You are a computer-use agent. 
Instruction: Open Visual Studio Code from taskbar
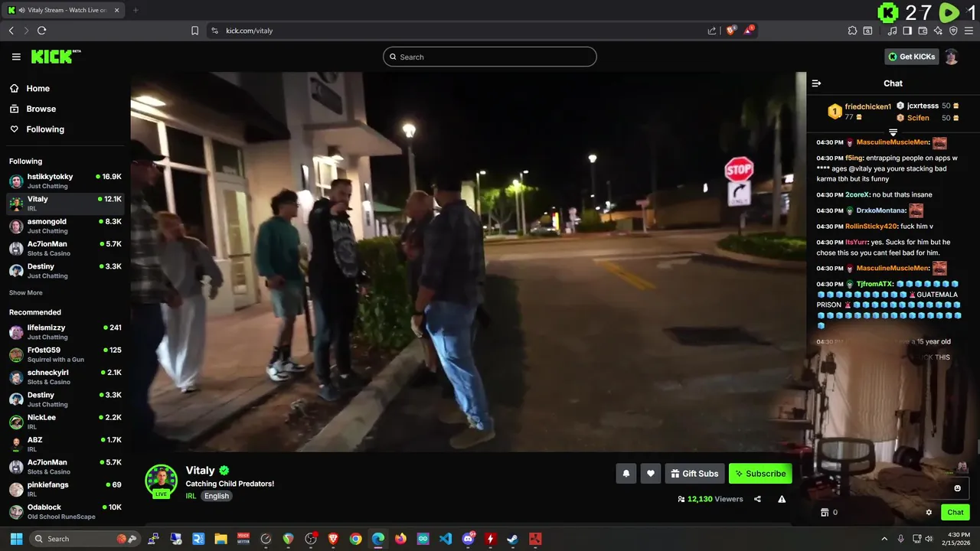pos(446,539)
